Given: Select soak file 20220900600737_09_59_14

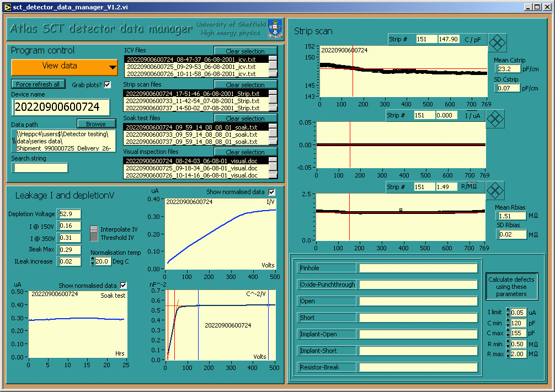Looking at the screenshot, I should (x=196, y=142).
